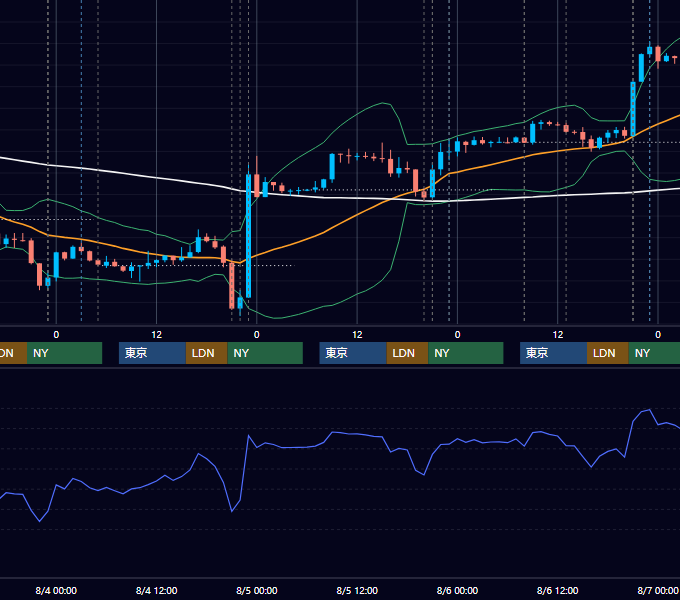The height and width of the screenshot is (600, 680).
Task: Select the 東京 session block on 8/5
Action: coord(353,353)
